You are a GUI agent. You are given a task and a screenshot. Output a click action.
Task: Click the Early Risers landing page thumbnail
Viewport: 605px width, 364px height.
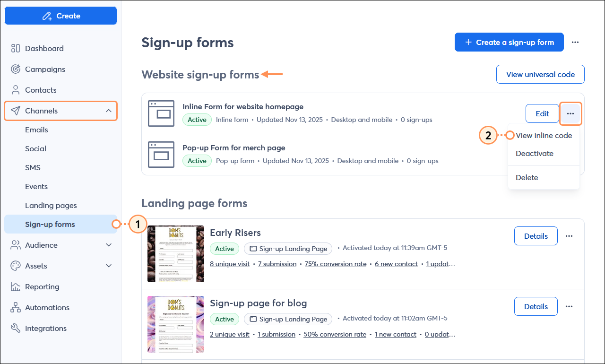tap(175, 254)
